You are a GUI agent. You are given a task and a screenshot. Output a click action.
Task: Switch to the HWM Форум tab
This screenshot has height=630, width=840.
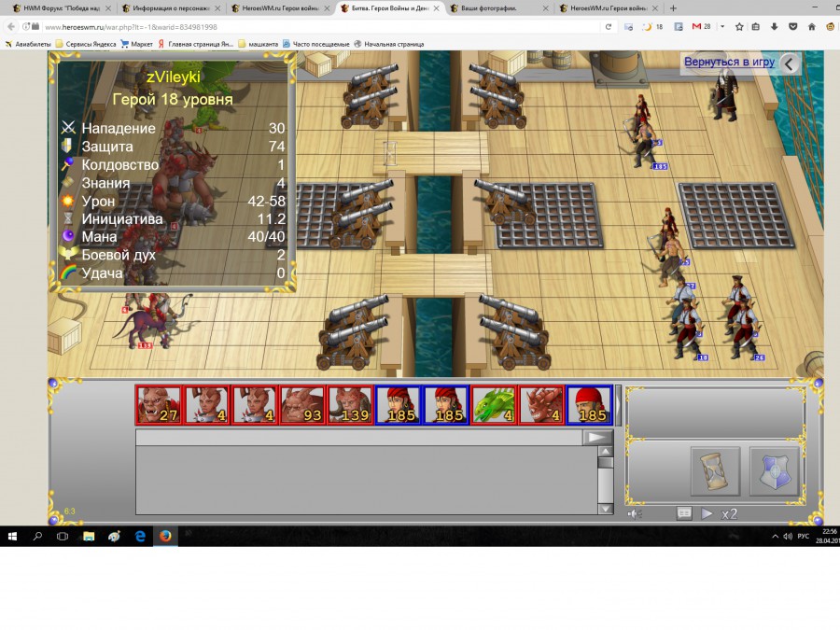[x=63, y=8]
